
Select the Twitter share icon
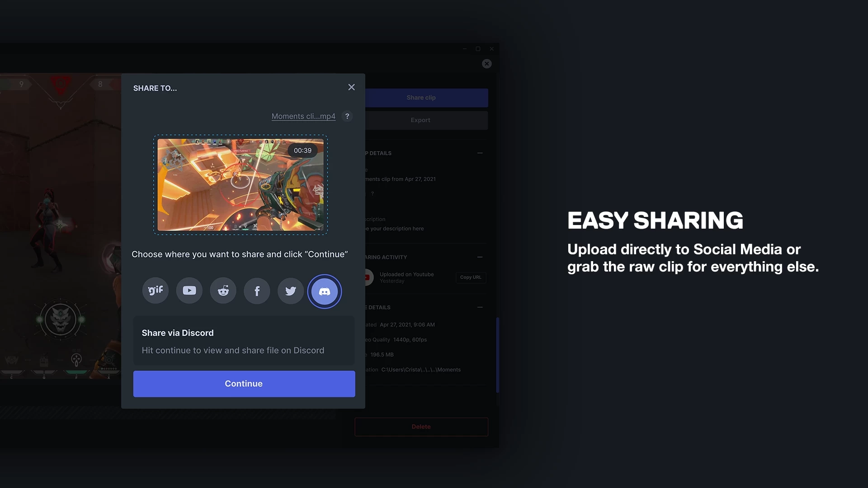tap(290, 291)
